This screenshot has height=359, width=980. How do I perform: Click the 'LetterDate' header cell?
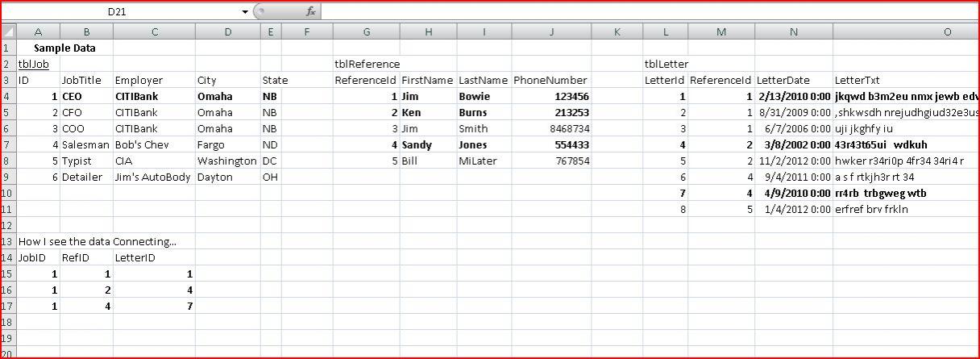794,81
